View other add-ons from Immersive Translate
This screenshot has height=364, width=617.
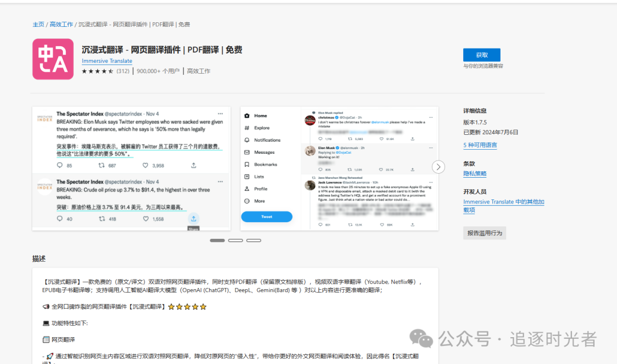503,206
